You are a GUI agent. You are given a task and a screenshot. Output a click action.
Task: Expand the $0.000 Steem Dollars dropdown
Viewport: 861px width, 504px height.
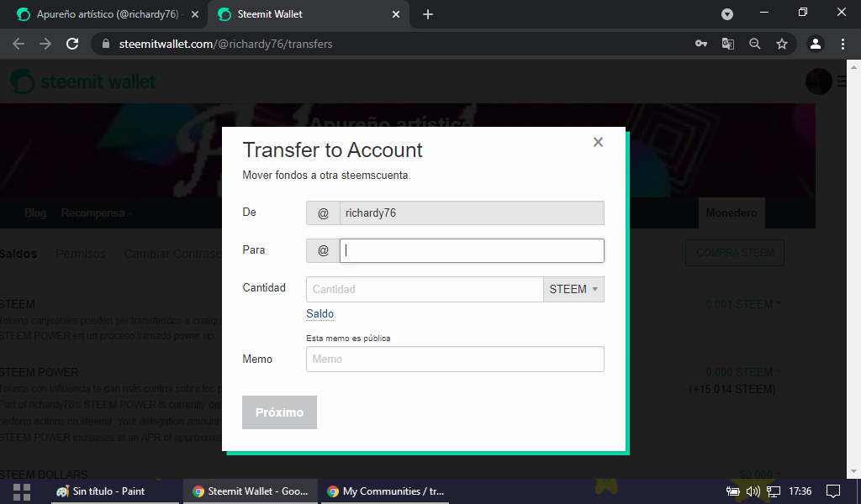coord(760,474)
